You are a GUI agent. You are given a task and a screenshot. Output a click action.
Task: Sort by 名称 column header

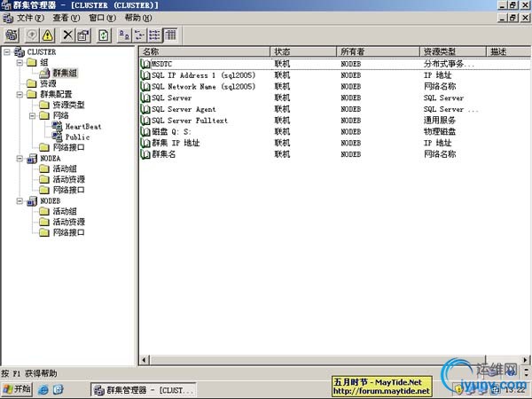click(x=205, y=51)
